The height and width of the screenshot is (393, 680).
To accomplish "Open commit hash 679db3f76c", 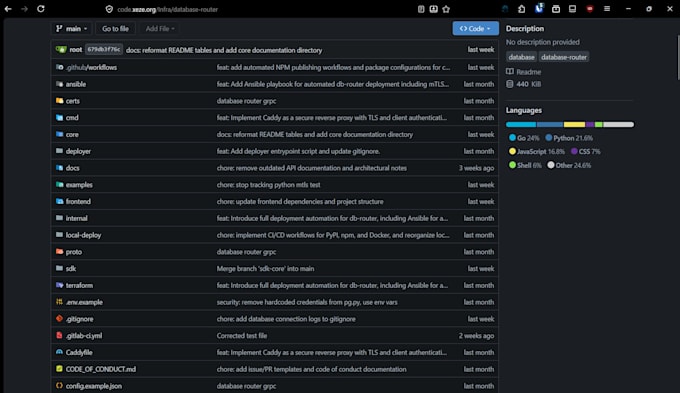I will [104, 49].
